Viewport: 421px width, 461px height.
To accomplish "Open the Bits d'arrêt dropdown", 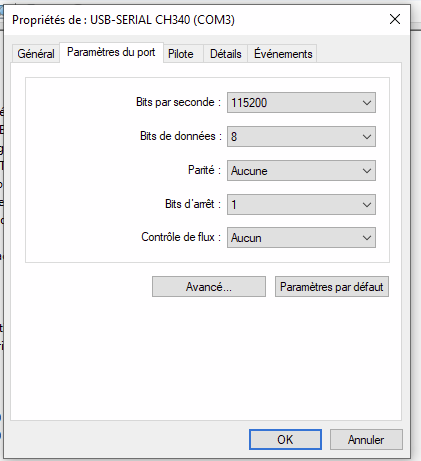I will [301, 204].
